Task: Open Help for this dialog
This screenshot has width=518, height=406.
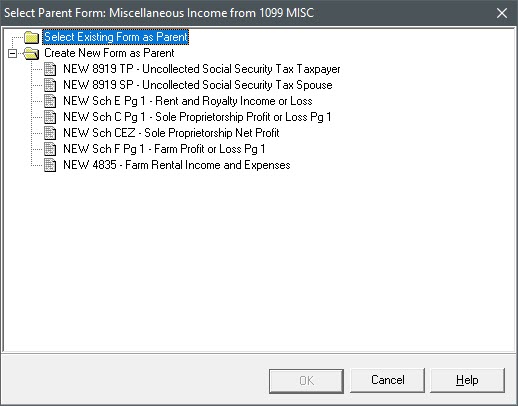Action: [x=467, y=380]
